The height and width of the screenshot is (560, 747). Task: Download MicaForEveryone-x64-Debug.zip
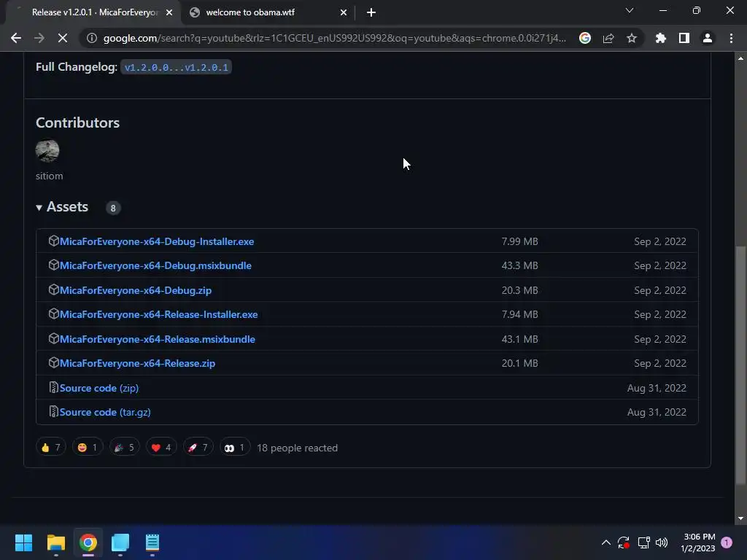pyautogui.click(x=135, y=290)
